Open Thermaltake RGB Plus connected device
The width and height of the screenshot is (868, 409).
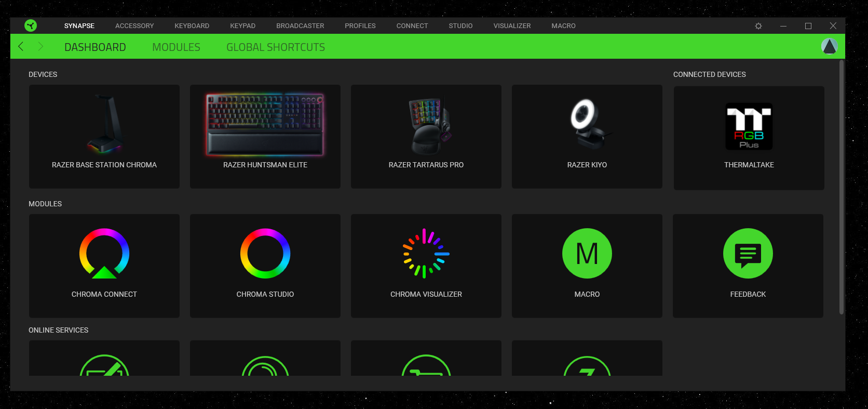(749, 138)
